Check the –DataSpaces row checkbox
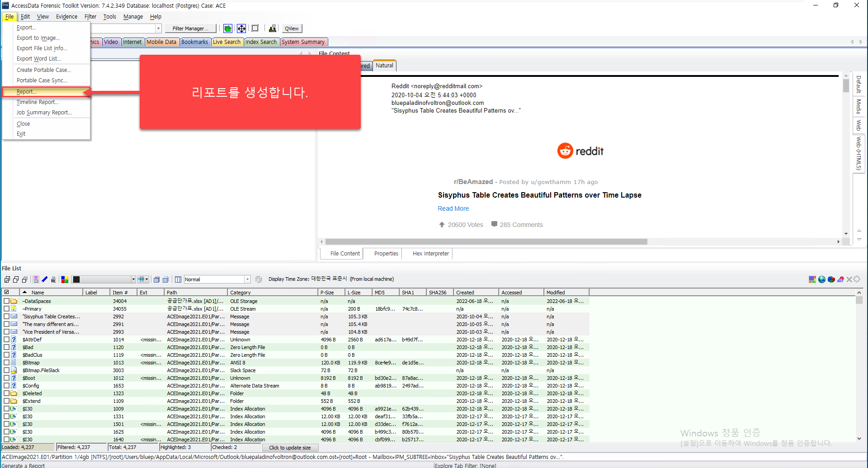Viewport: 868px width, 468px height. (x=6, y=301)
